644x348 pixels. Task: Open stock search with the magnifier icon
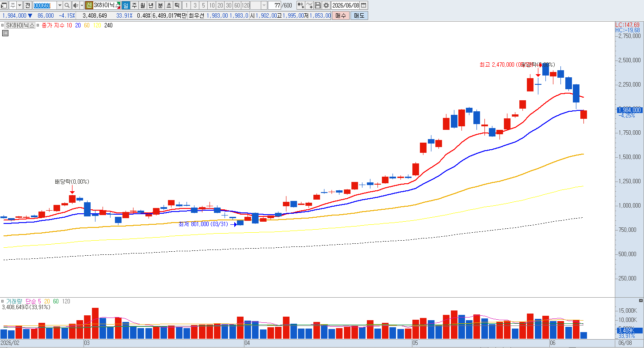pyautogui.click(x=67, y=5)
